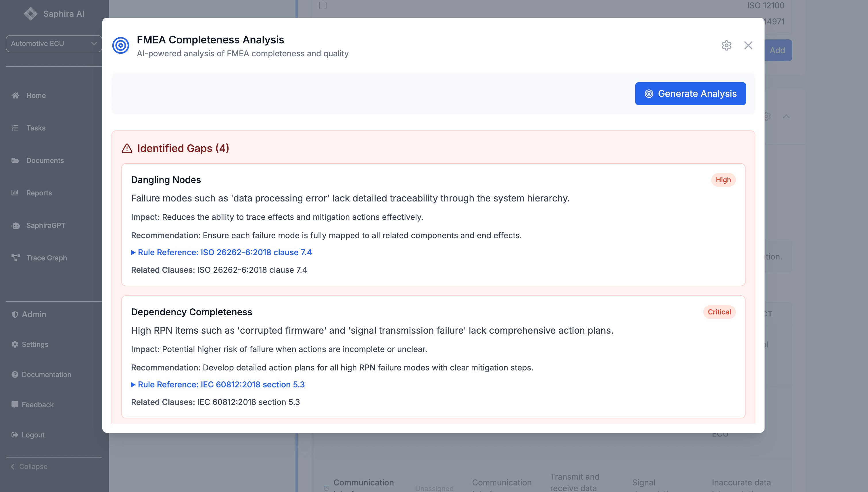Screen dimensions: 868x492
Task: Open the Trace Graph view
Action: (x=47, y=258)
